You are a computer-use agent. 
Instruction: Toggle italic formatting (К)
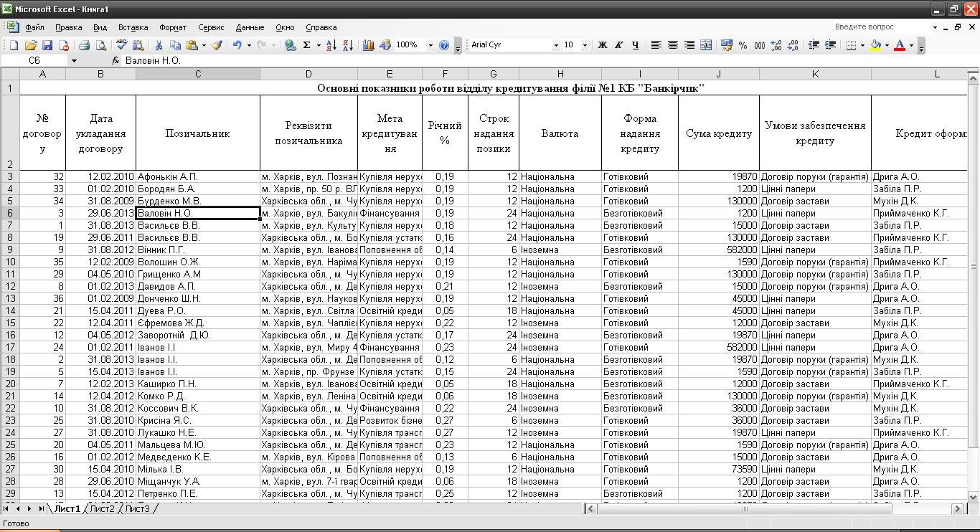(x=619, y=45)
